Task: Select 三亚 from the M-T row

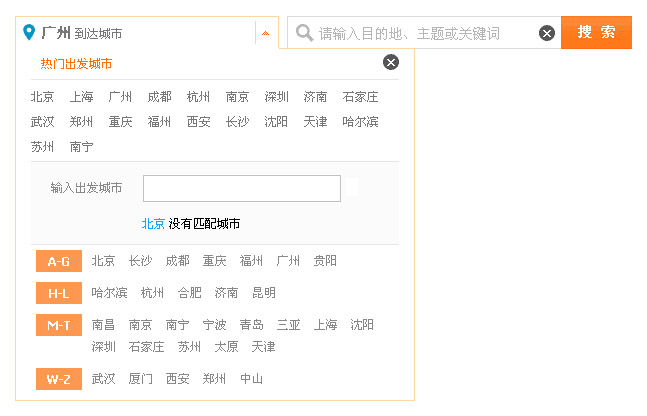Action: pyautogui.click(x=289, y=325)
